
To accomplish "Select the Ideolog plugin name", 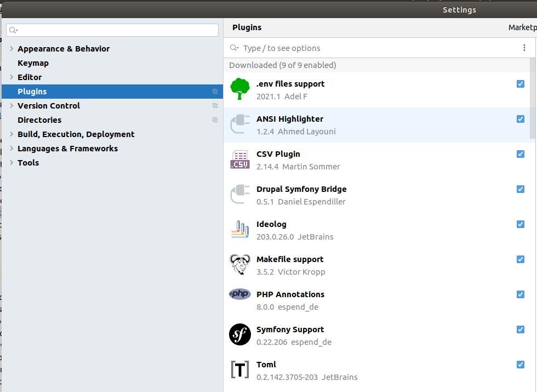I will tap(271, 224).
